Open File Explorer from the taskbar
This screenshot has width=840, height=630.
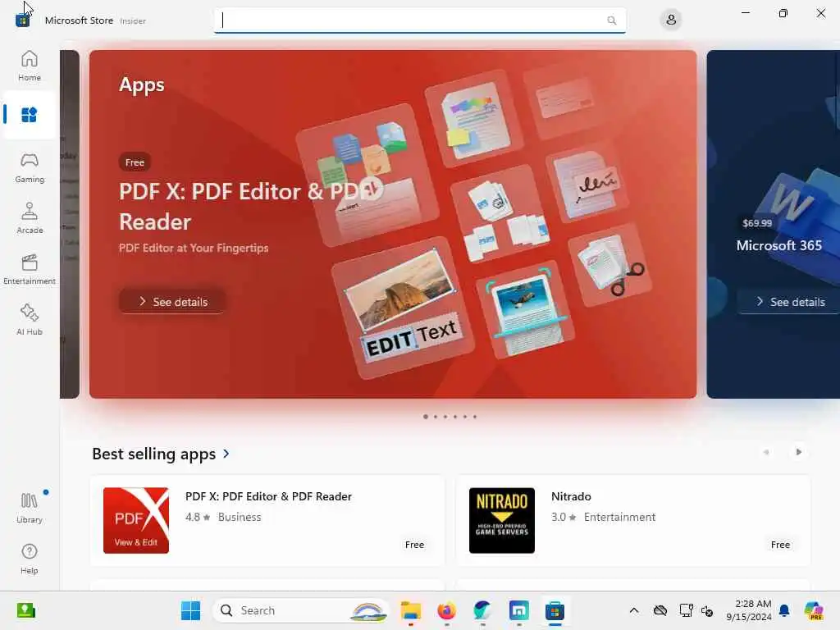coord(411,610)
